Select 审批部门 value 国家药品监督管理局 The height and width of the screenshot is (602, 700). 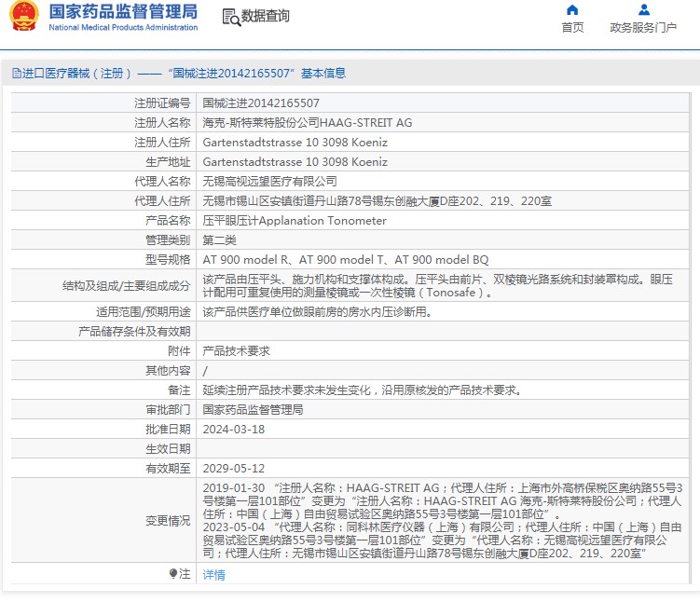point(253,410)
